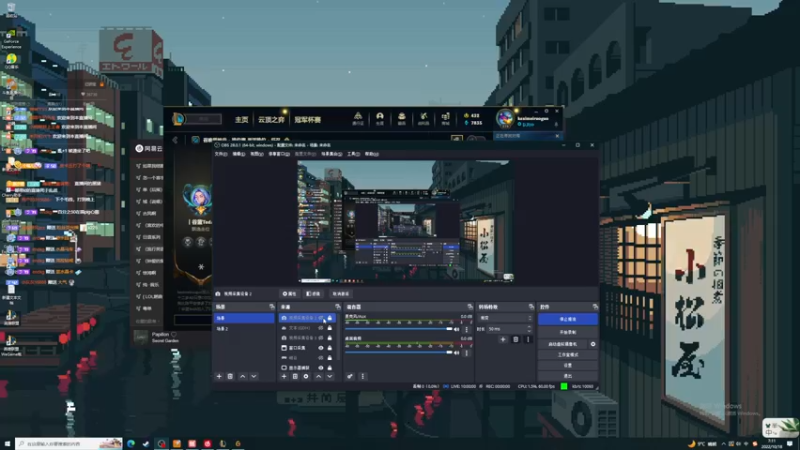Float the 场景 dock using its header icon

pyautogui.click(x=271, y=307)
